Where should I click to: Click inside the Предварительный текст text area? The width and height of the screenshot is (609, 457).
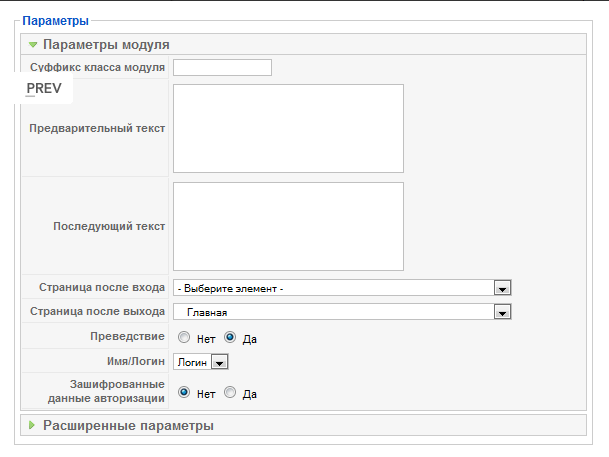tap(288, 129)
